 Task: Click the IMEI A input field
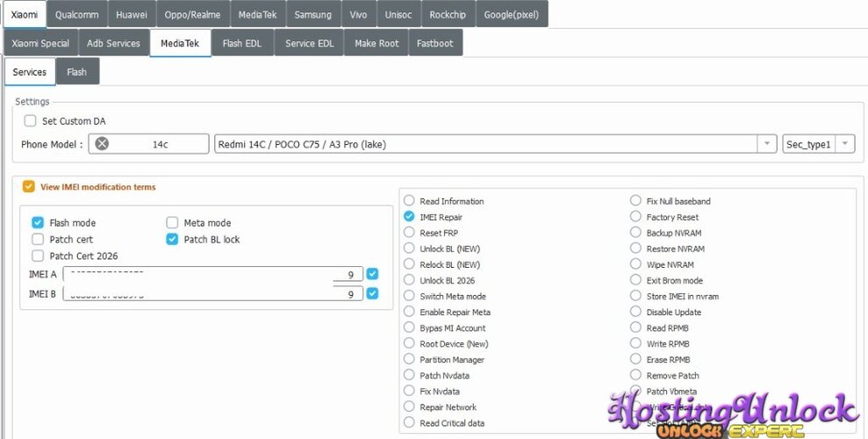213,273
